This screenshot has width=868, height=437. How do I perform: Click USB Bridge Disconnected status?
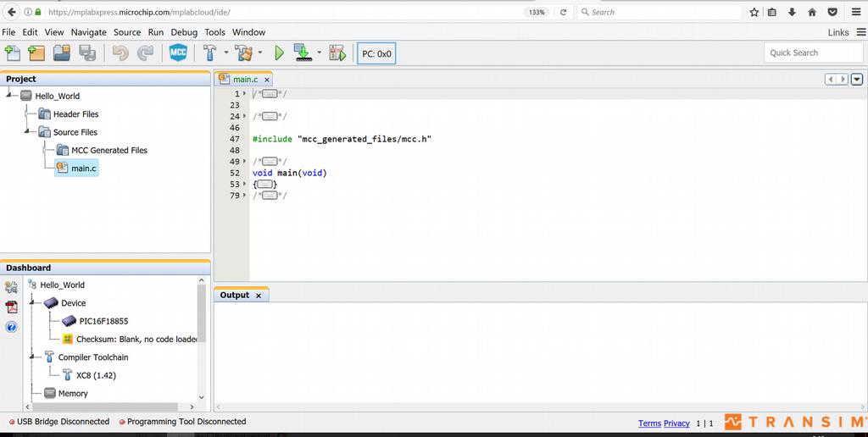(59, 422)
